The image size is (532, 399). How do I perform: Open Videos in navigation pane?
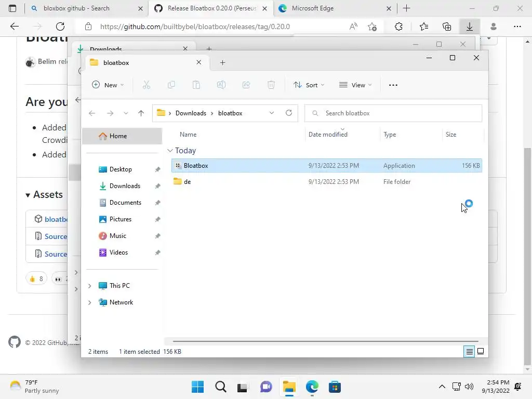click(x=118, y=252)
